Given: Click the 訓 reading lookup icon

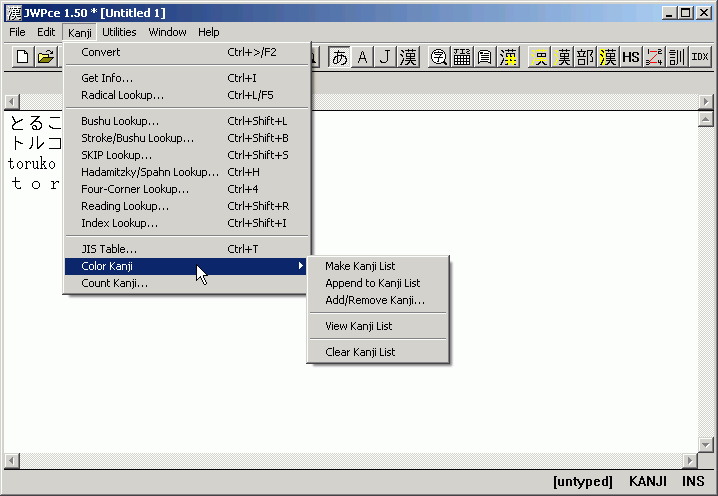Looking at the screenshot, I should [677, 57].
